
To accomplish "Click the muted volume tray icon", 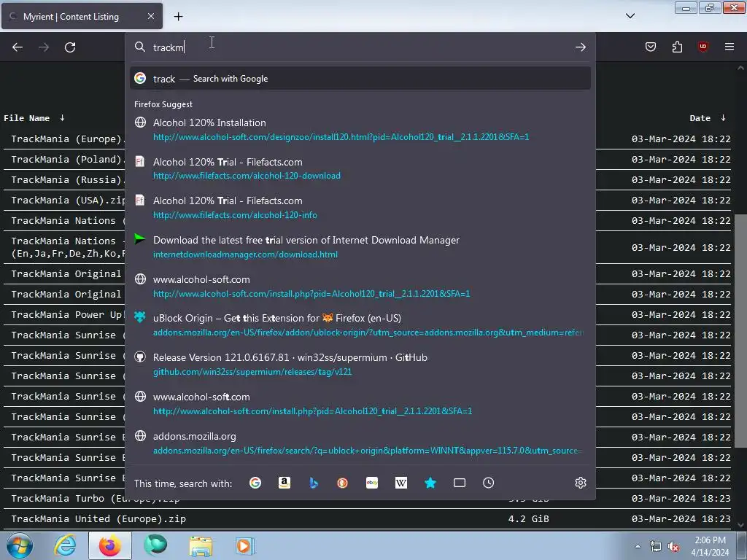I will click(673, 547).
